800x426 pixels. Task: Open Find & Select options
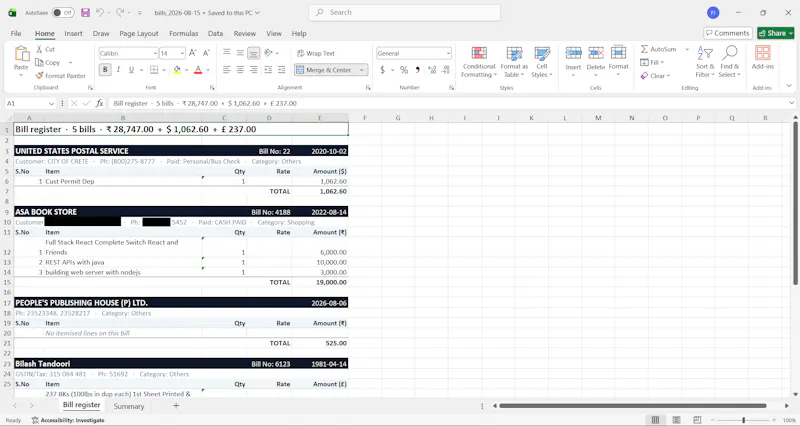click(x=730, y=62)
